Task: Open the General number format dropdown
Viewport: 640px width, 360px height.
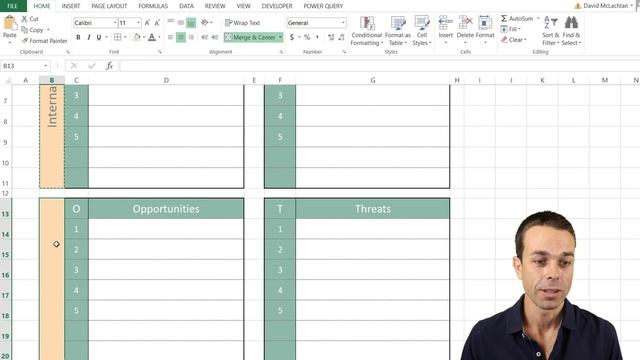Action: (x=343, y=23)
